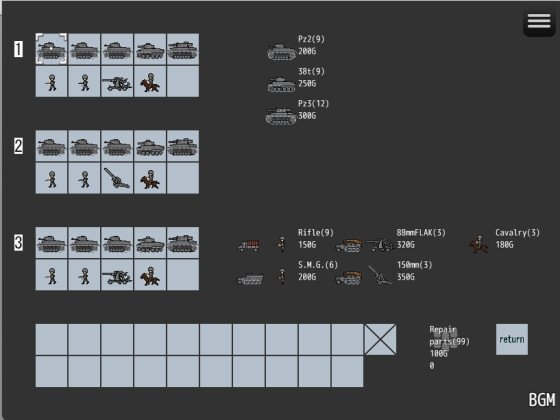The image size is (560, 420).
Task: Select the cavalry unit in squad 2
Action: (x=150, y=178)
